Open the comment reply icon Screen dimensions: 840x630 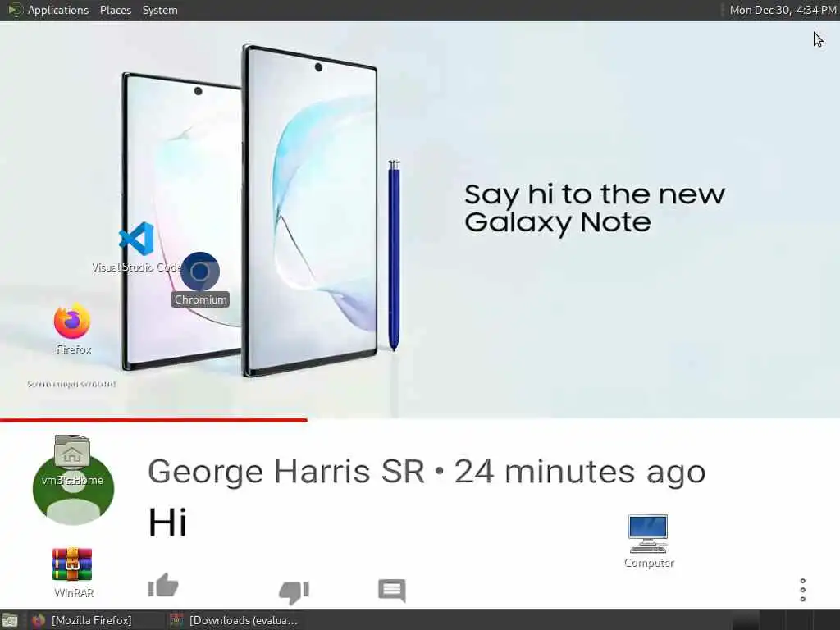coord(391,591)
